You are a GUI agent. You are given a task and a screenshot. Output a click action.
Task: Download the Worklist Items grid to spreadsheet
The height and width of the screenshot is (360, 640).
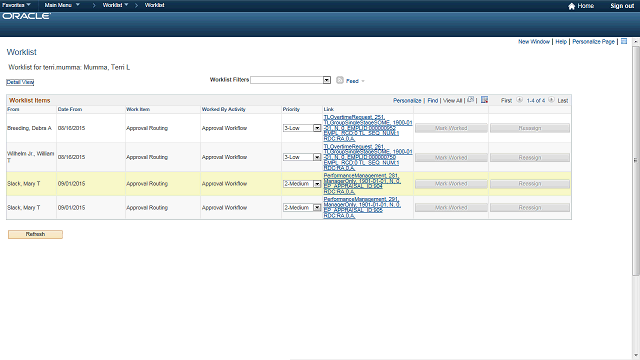pos(484,100)
